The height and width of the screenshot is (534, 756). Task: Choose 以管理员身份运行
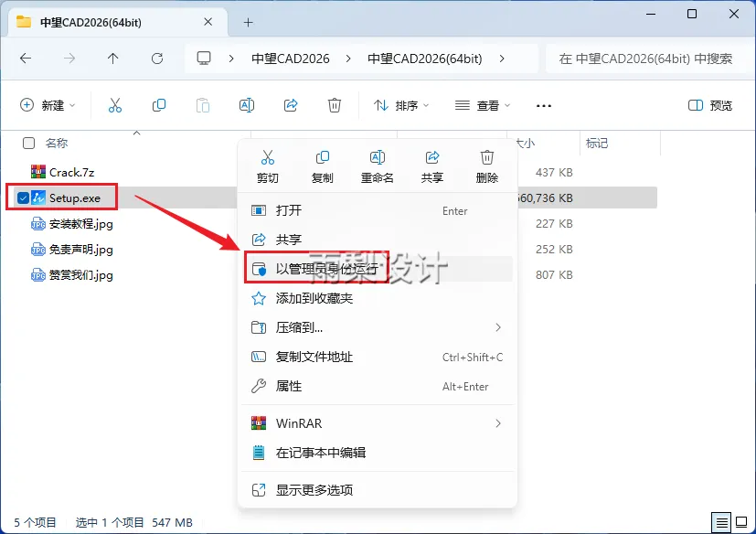point(378,269)
